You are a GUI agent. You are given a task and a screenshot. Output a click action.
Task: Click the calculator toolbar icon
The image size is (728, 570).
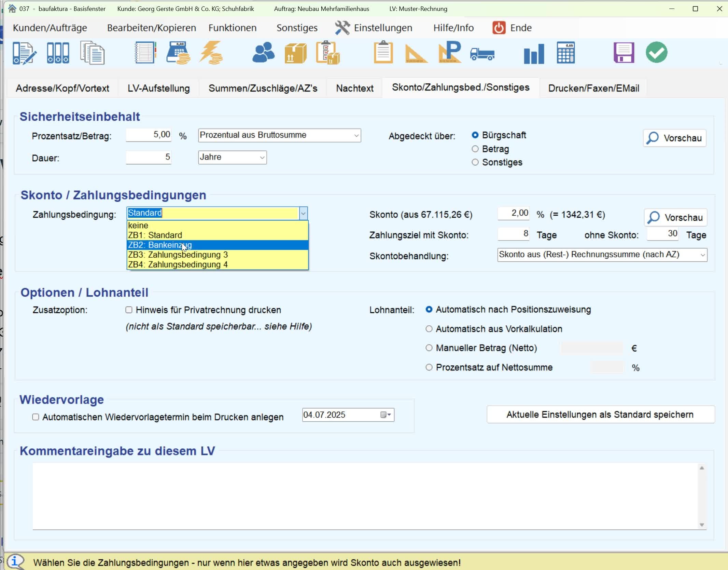click(565, 53)
